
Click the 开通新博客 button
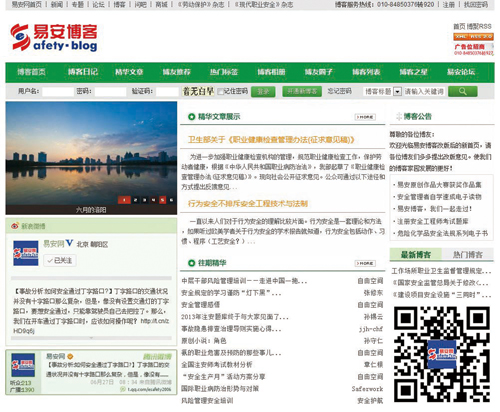pos(302,91)
